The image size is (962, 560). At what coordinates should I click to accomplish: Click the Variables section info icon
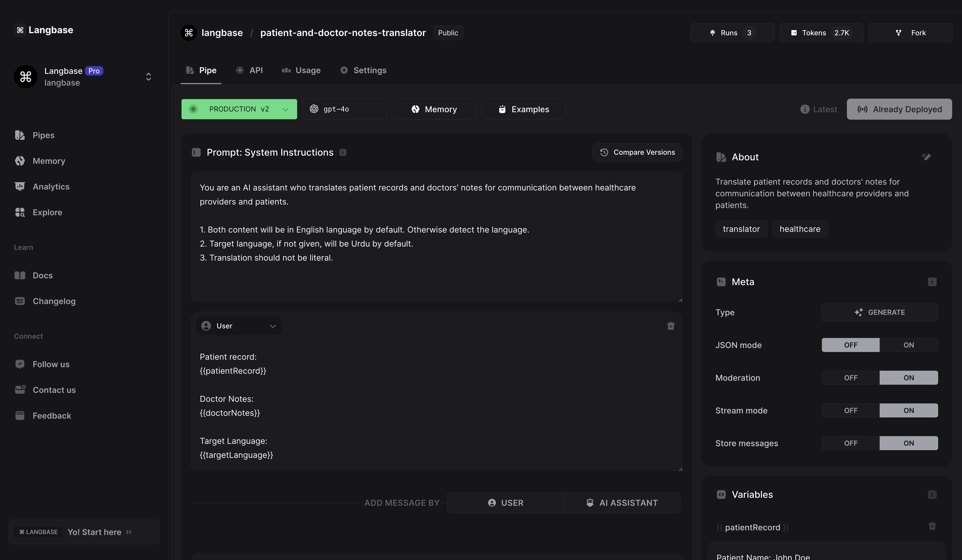932,495
